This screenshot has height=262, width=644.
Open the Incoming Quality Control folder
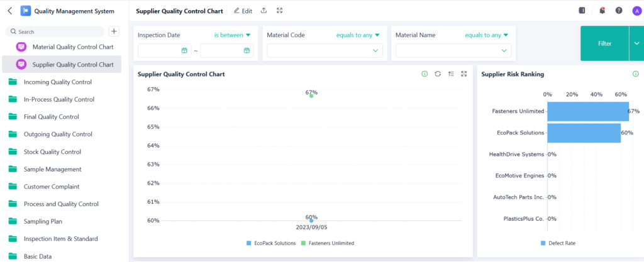57,82
